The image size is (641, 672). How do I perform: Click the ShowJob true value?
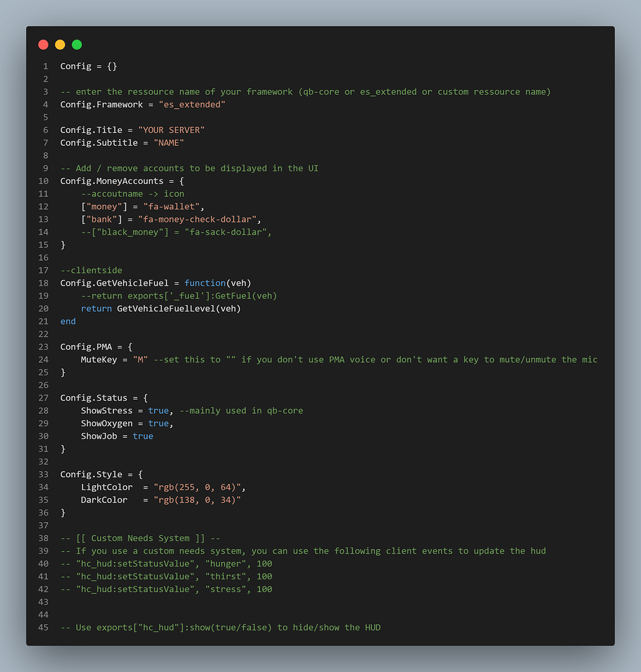pos(143,436)
